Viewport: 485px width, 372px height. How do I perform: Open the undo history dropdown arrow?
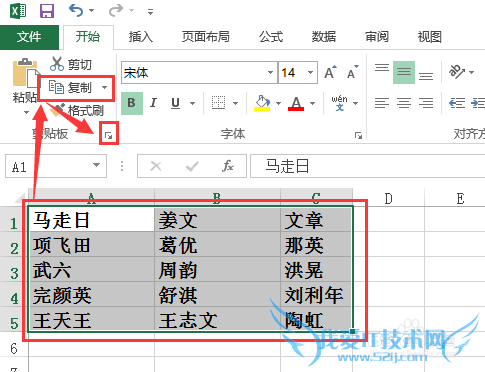click(91, 11)
